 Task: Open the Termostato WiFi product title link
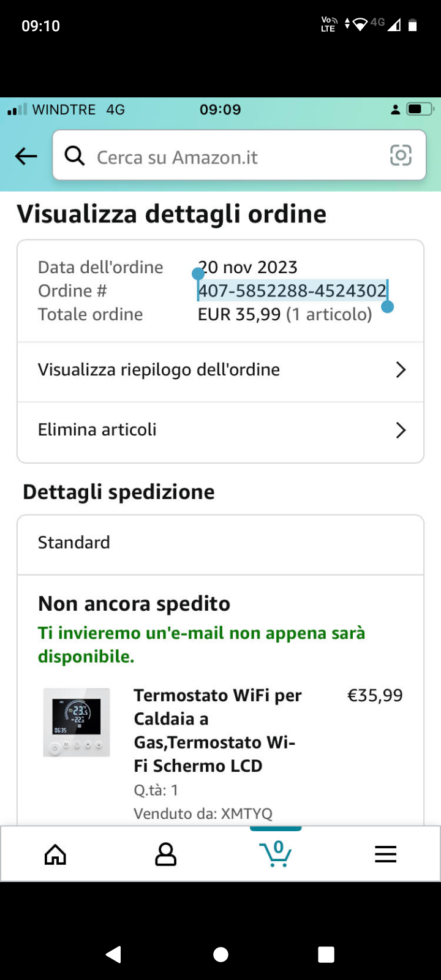click(218, 731)
